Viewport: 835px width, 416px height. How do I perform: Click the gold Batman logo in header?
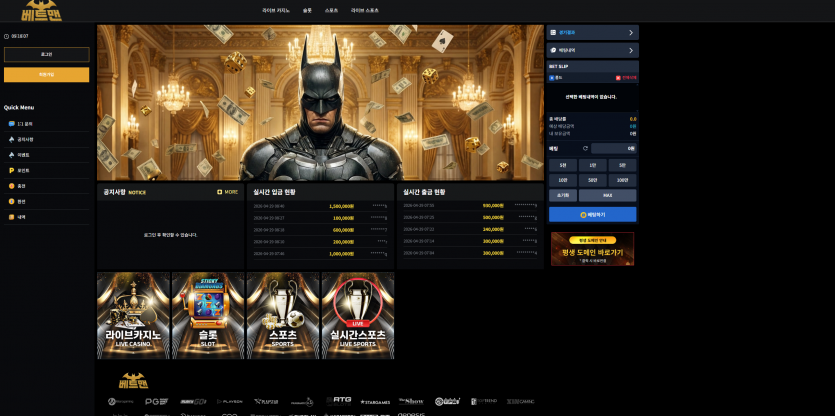pos(42,10)
